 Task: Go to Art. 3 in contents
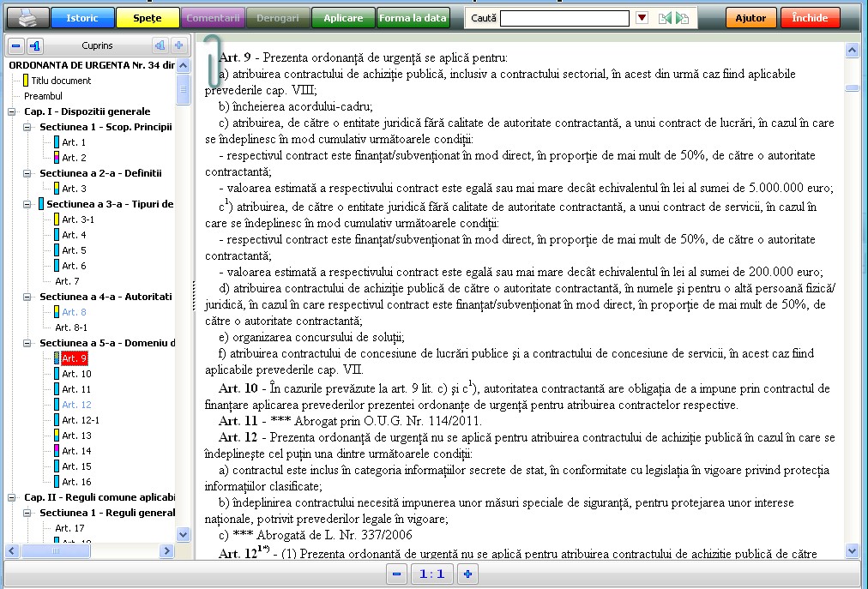[x=74, y=189]
